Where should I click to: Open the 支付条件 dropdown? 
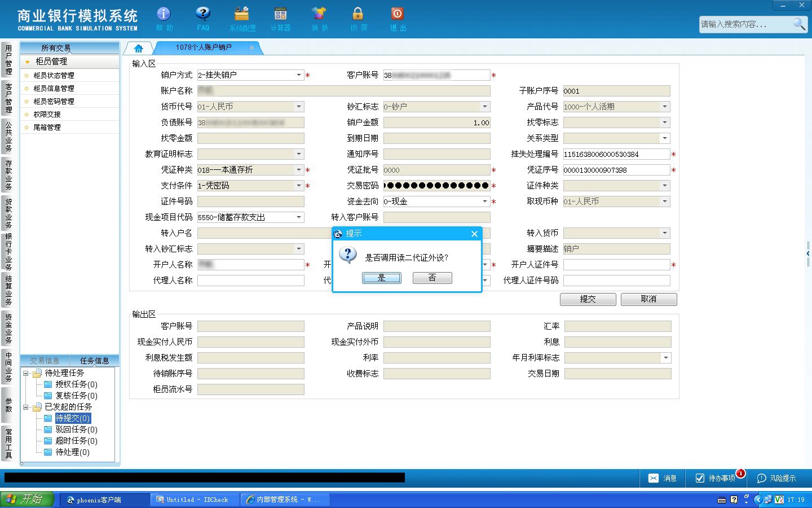(x=299, y=186)
